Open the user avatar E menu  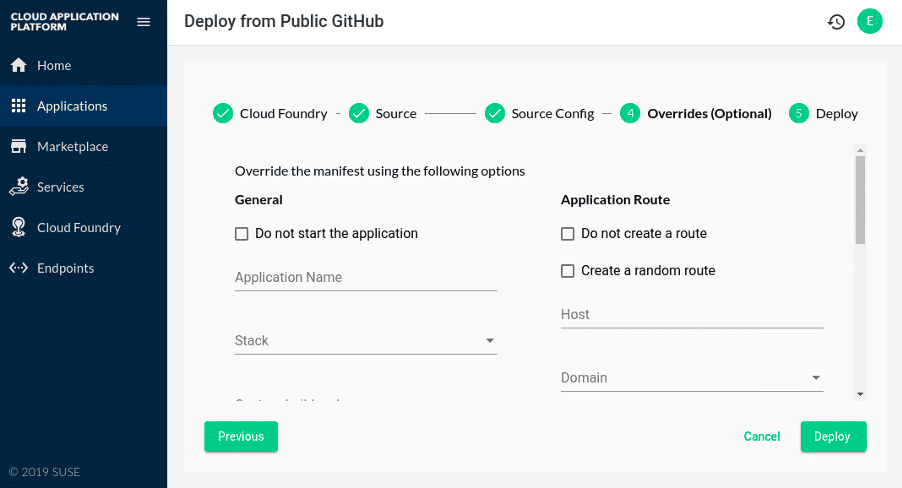coord(870,21)
